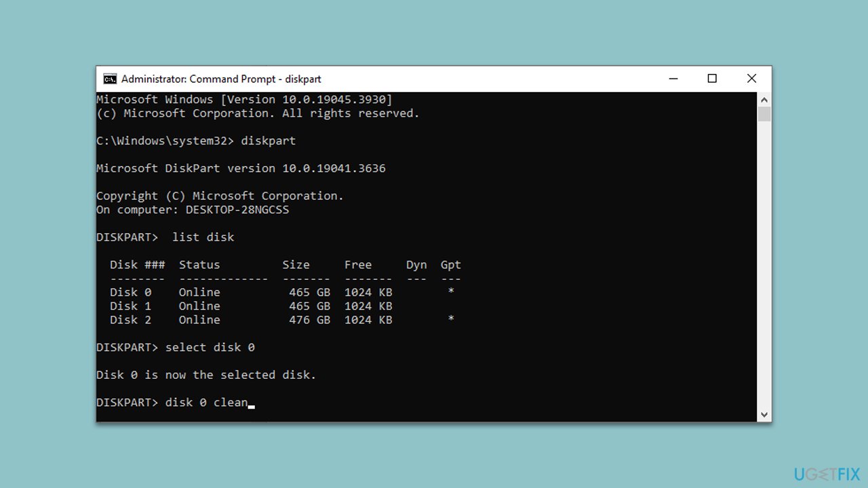Click the vertical scrollbar thumb
This screenshot has width=868, height=488.
coord(764,114)
